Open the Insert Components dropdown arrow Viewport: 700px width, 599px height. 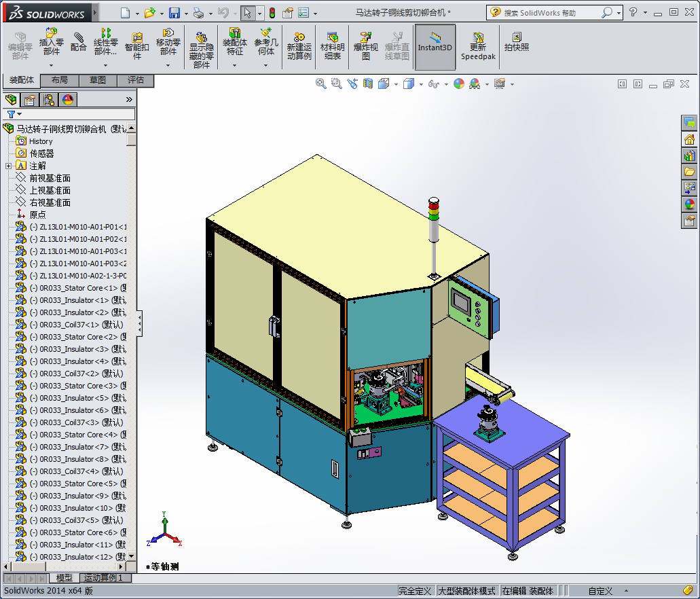(52, 66)
